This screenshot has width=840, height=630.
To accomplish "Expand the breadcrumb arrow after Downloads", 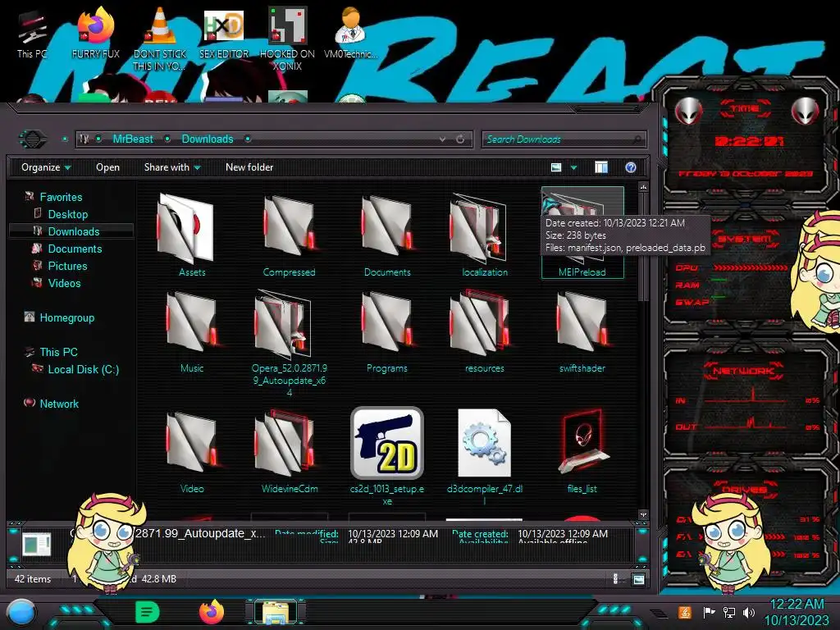I will pos(248,139).
